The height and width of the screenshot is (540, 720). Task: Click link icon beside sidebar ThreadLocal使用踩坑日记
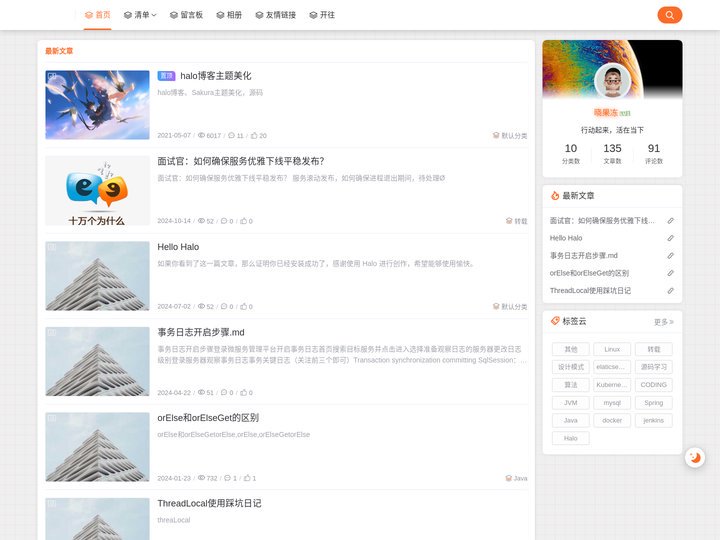(670, 290)
